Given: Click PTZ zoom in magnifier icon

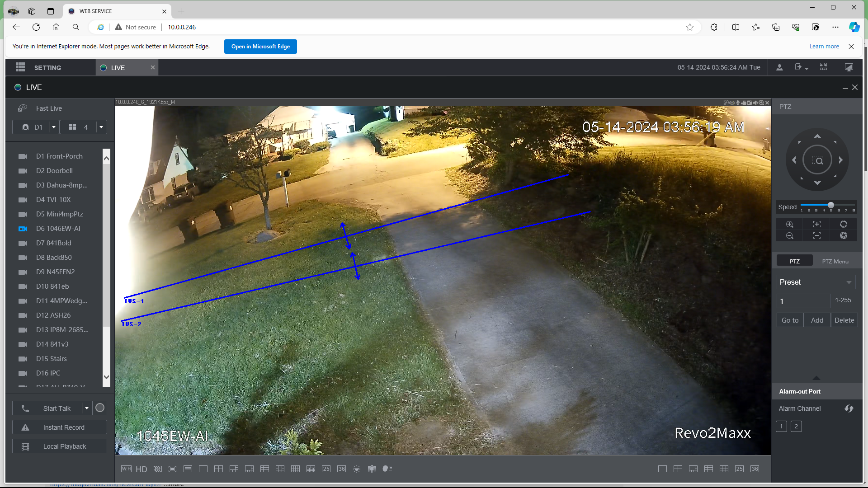Looking at the screenshot, I should [790, 225].
